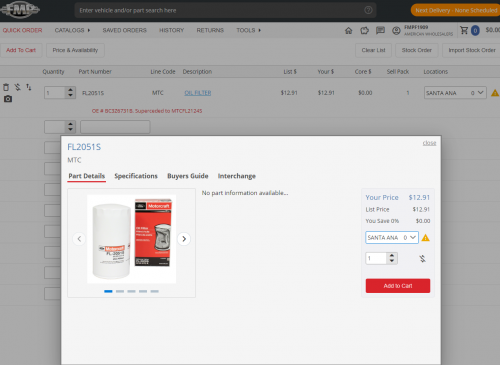Open the chat messages icon
The width and height of the screenshot is (500, 365).
click(380, 31)
